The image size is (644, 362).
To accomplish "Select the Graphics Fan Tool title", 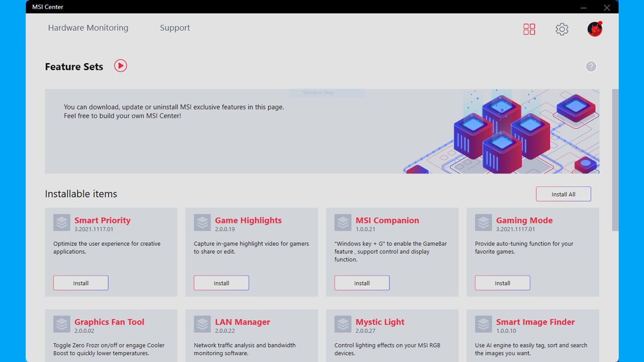I will click(109, 322).
